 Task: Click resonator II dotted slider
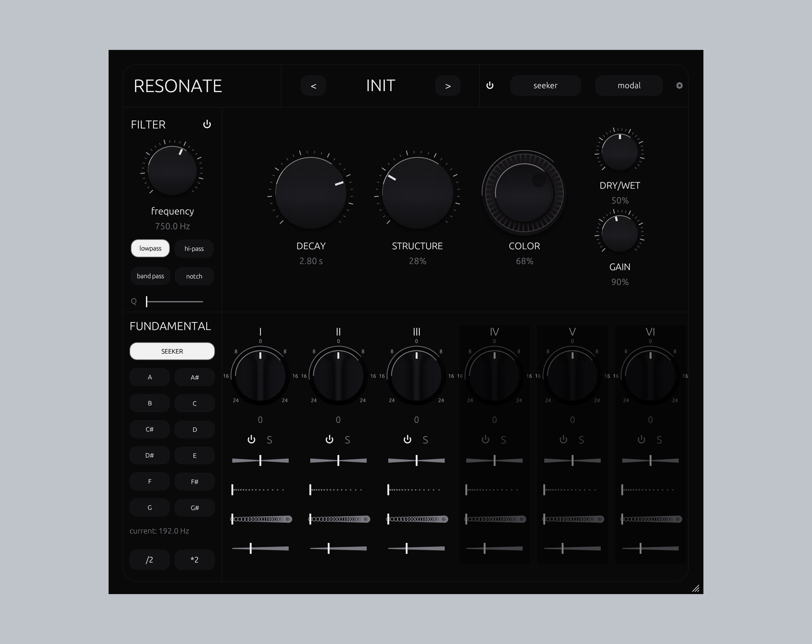pos(336,490)
